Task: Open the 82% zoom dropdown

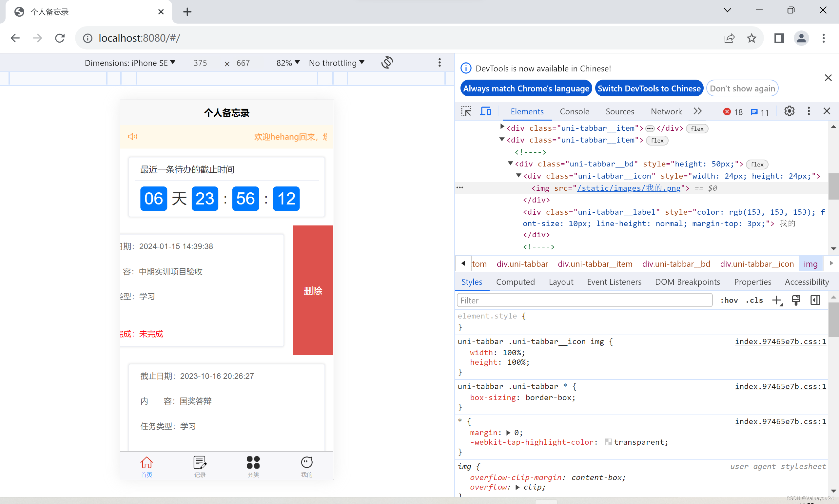Action: point(288,63)
